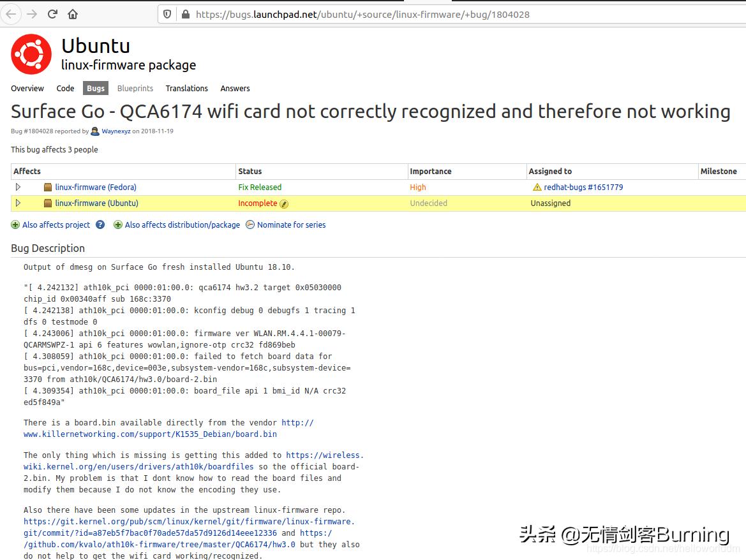
Task: Switch to the Overview tab
Action: 27,88
